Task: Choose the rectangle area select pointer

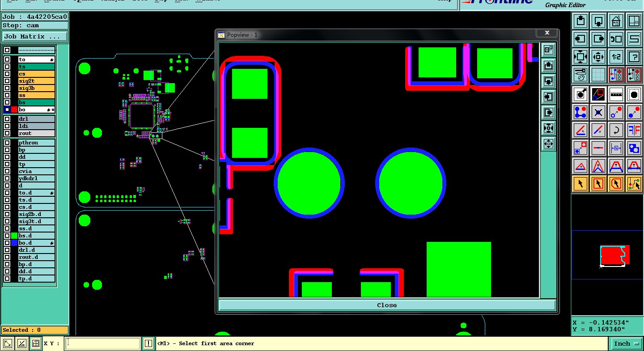Action: pyautogui.click(x=598, y=184)
